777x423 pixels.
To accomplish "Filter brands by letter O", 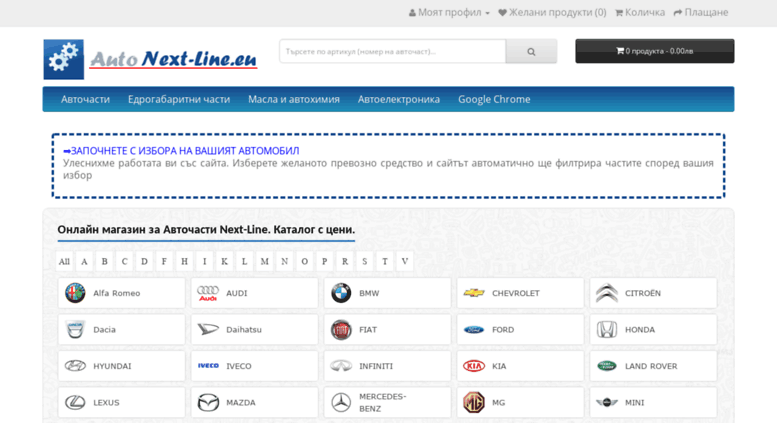I will click(x=305, y=262).
